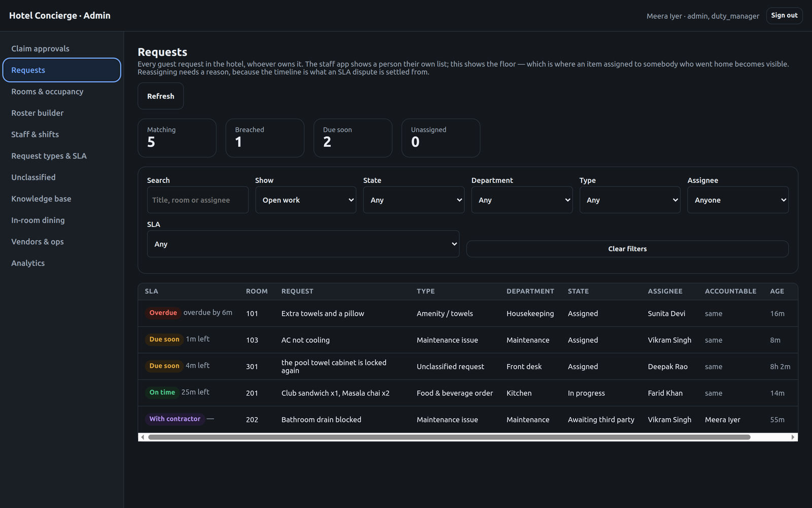Image resolution: width=812 pixels, height=508 pixels.
Task: Click Awaiting third party state cell
Action: (601, 420)
